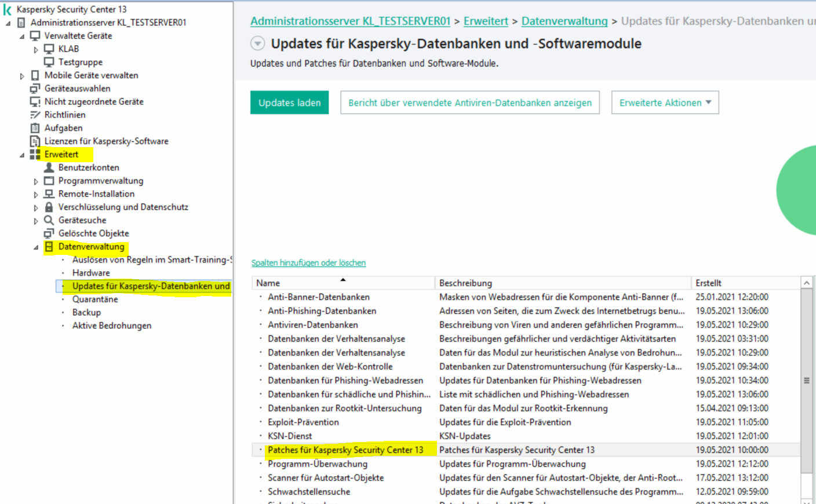Click the Verschlüsselung lock icon
Image resolution: width=816 pixels, height=504 pixels.
click(49, 207)
